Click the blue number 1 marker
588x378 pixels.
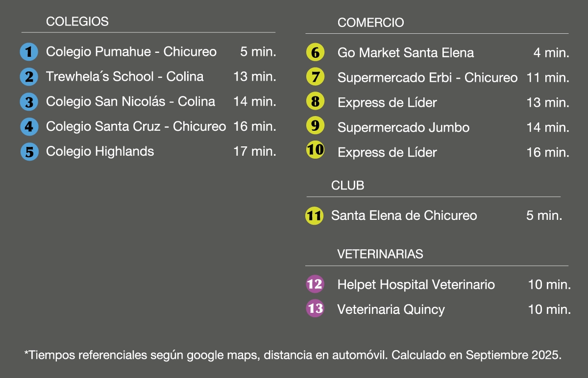pyautogui.click(x=29, y=52)
